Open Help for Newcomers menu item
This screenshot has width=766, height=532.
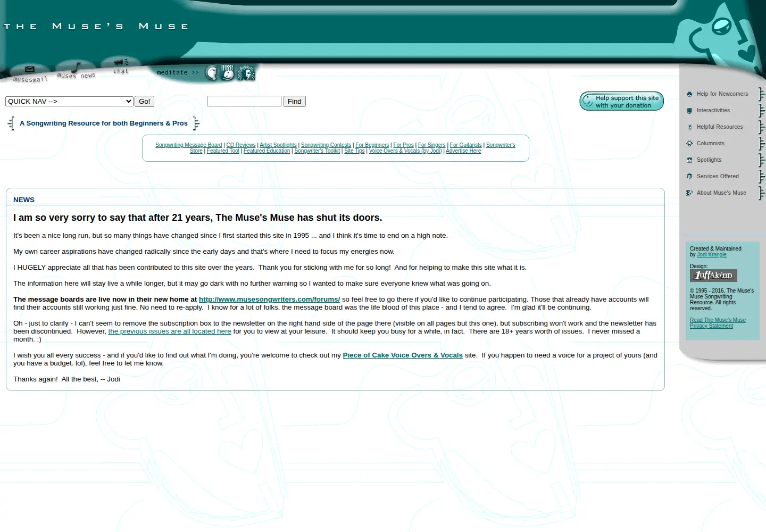point(722,94)
